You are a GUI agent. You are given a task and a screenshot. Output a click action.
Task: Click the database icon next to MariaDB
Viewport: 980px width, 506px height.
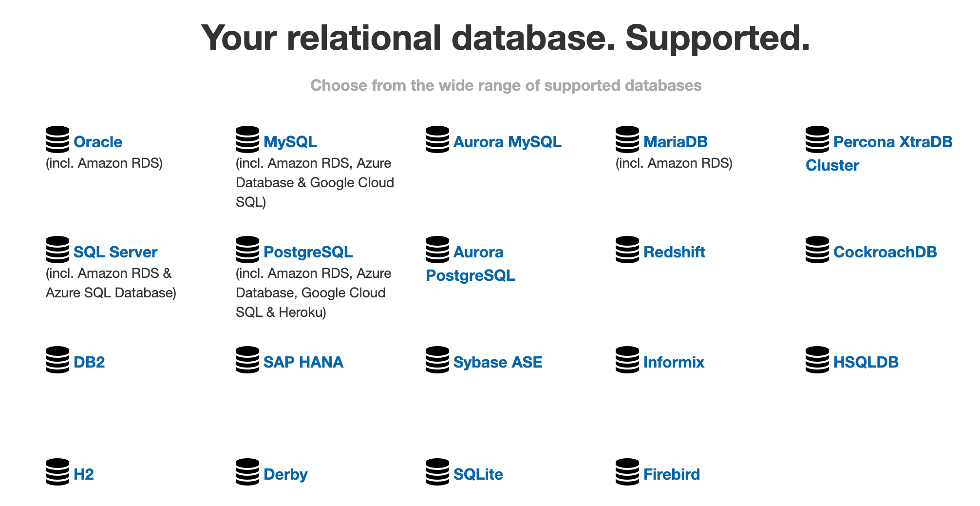point(627,140)
